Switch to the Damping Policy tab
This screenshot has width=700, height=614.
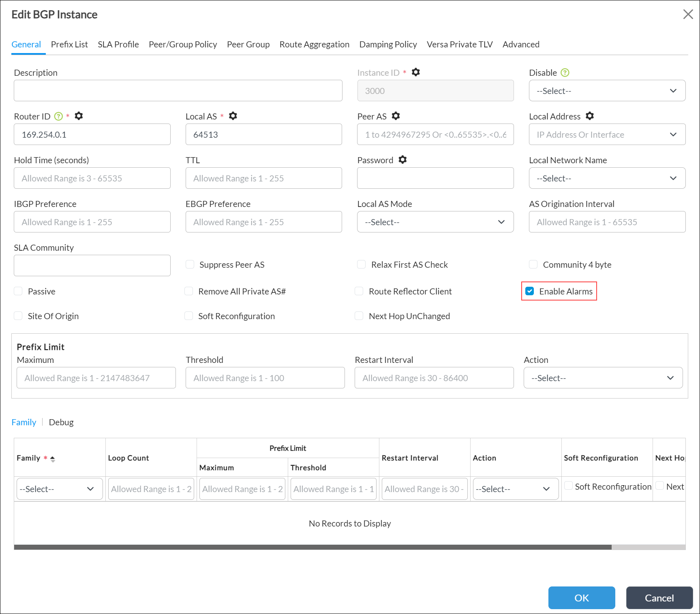click(388, 45)
